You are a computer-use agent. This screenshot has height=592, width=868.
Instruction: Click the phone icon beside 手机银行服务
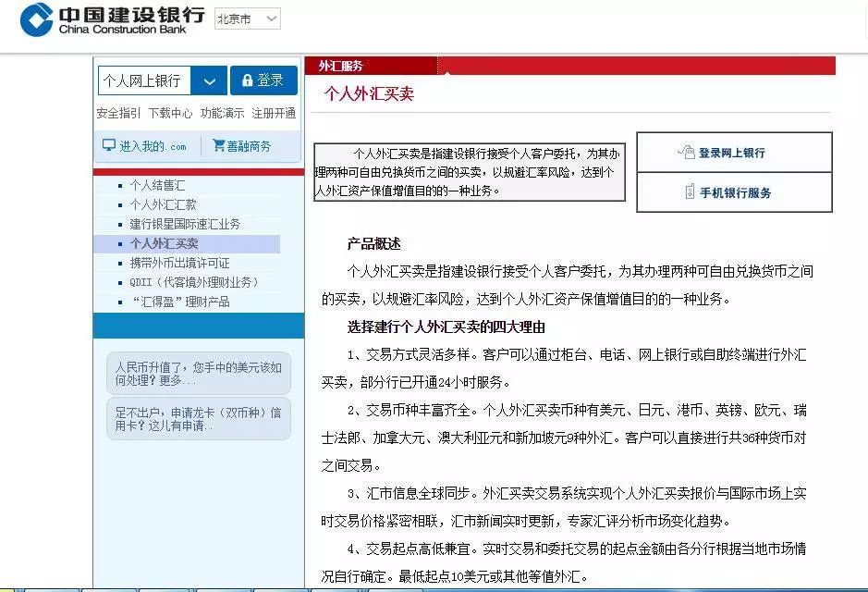click(x=690, y=191)
